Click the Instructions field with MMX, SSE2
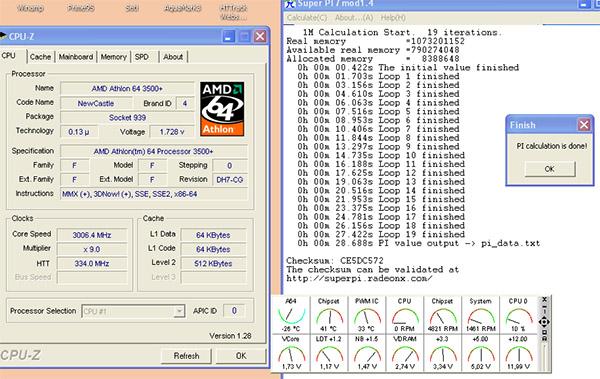Screen dimensions: 600x379 tap(154, 194)
